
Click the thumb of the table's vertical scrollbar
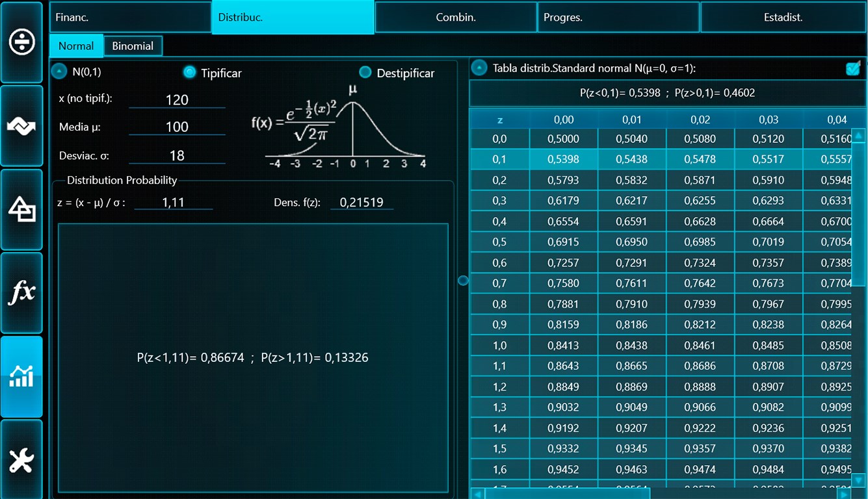click(x=858, y=214)
